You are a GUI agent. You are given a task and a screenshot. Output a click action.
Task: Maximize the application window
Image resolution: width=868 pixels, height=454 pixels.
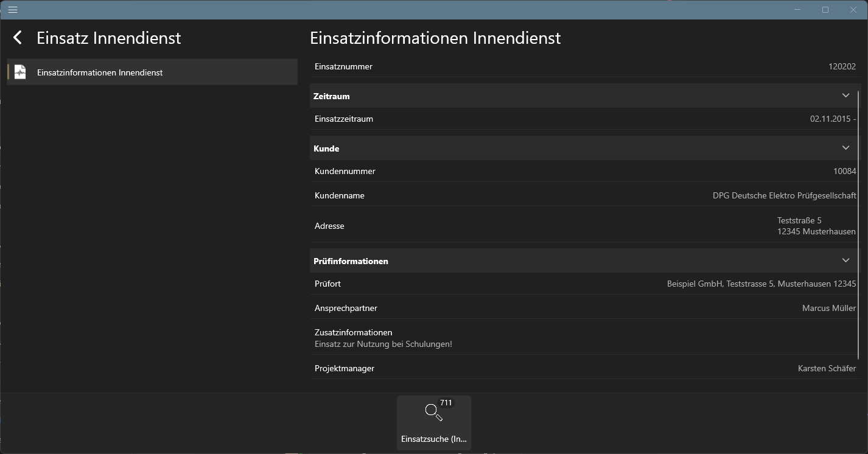(825, 10)
